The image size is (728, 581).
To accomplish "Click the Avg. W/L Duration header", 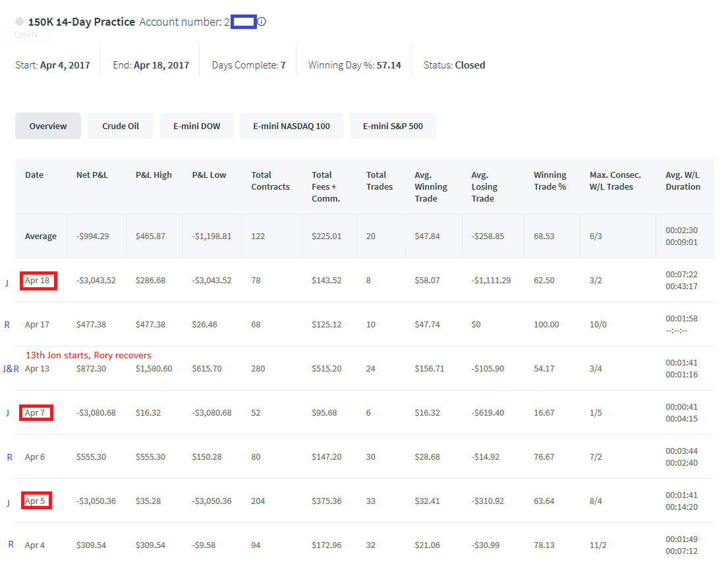I will coord(683,181).
